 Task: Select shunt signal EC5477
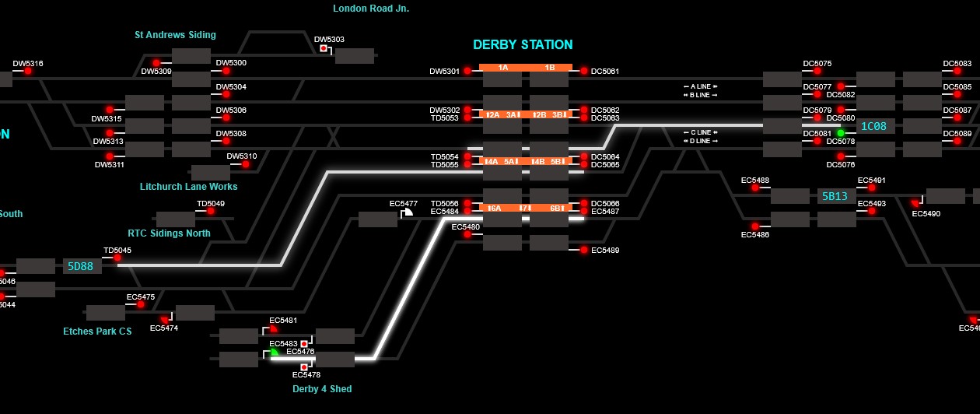(x=408, y=212)
